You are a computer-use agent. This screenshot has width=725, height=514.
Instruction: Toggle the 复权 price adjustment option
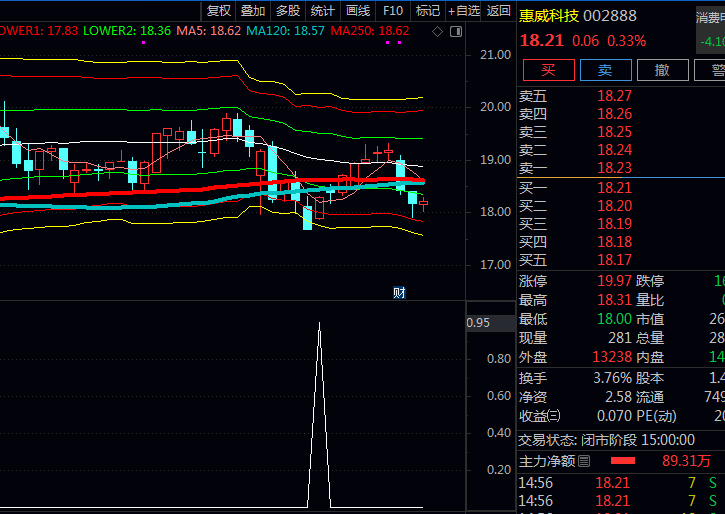tap(218, 11)
